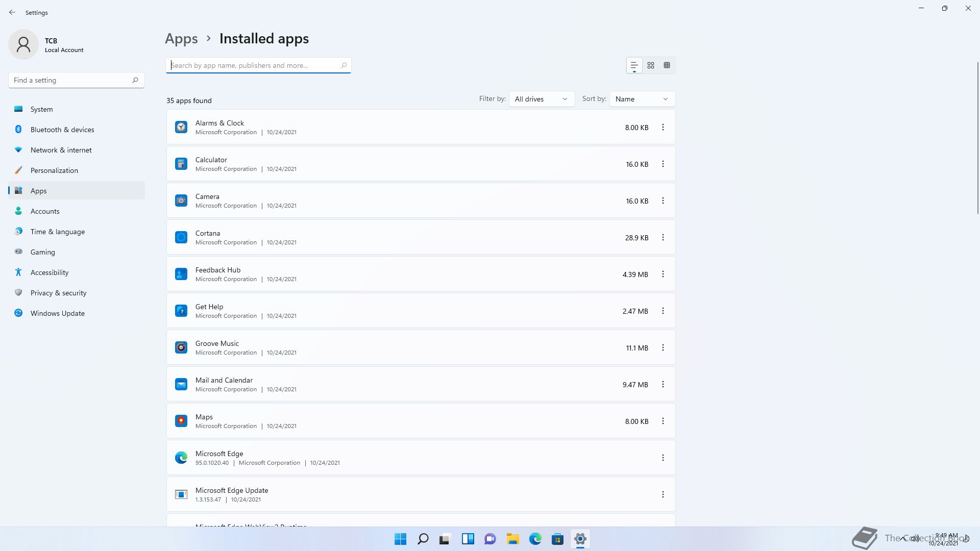Click the Maps app icon
Image resolution: width=980 pixels, height=551 pixels.
181,421
